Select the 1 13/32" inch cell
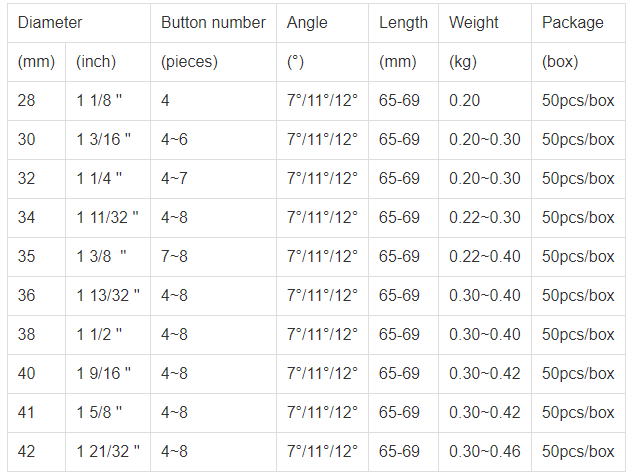 click(108, 296)
